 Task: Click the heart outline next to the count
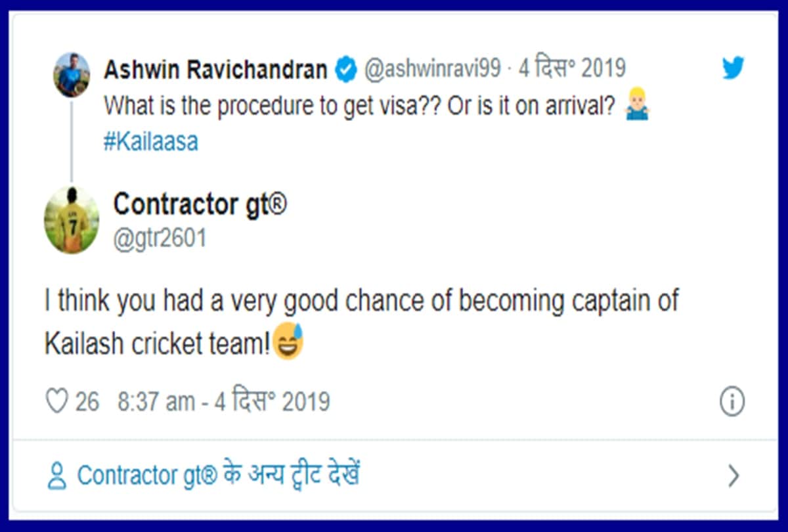[57, 401]
